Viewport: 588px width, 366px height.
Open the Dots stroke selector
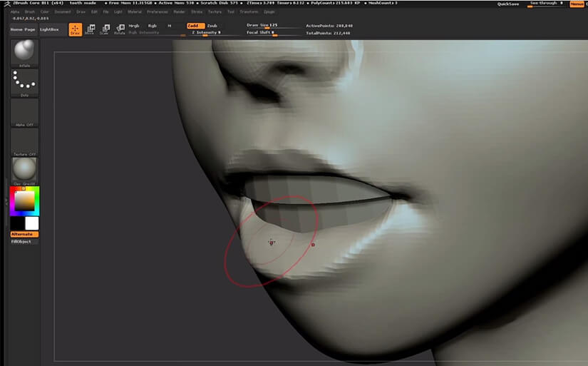coord(24,83)
